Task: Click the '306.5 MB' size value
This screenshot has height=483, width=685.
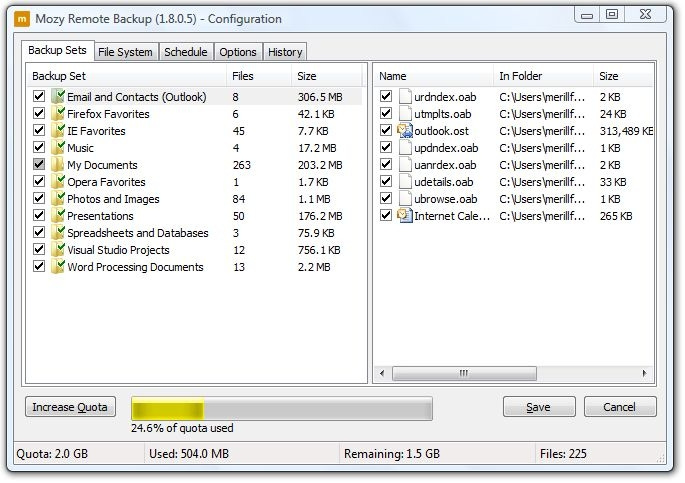Action: (x=320, y=97)
